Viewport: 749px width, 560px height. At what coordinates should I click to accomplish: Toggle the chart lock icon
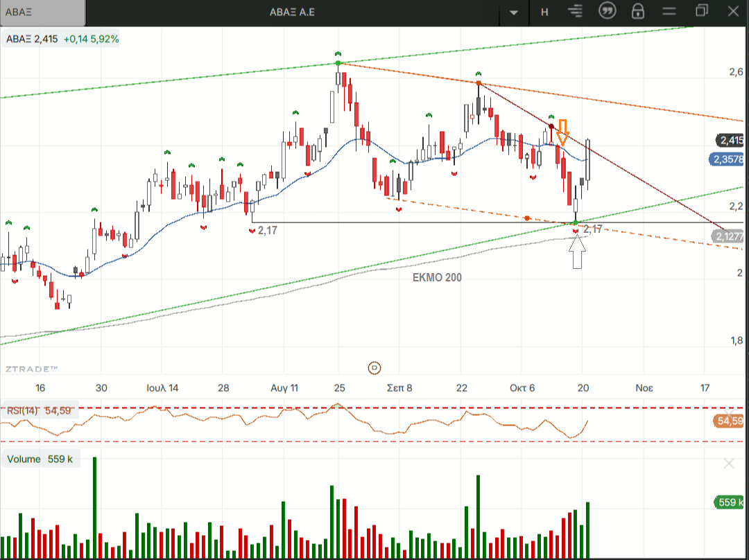coord(638,12)
